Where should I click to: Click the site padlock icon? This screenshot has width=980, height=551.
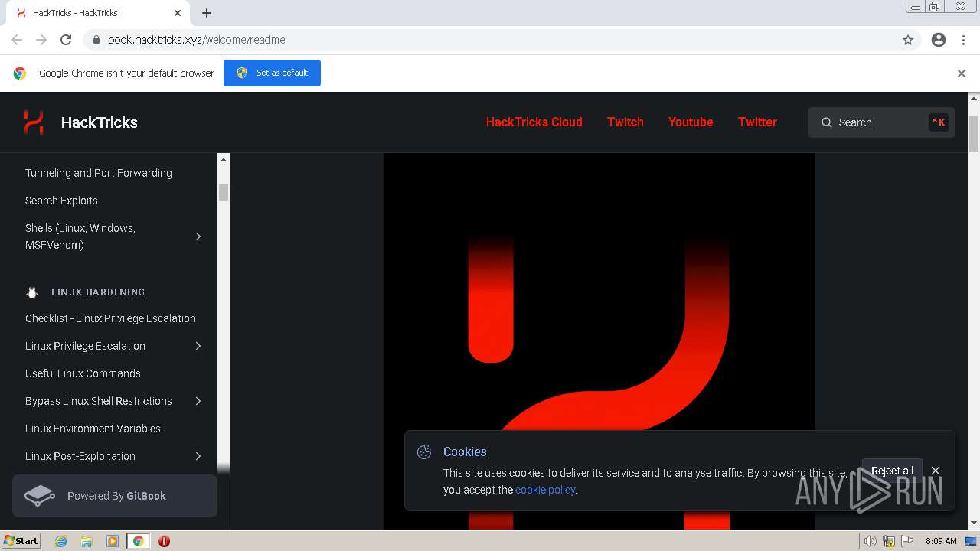(96, 40)
